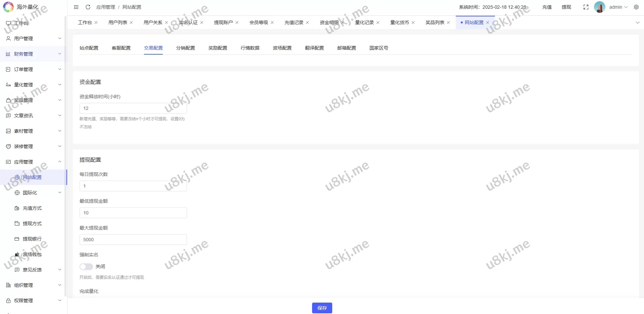This screenshot has width=644, height=314.
Task: Collapse the sidebar with the menu fold icon
Action: (x=76, y=7)
